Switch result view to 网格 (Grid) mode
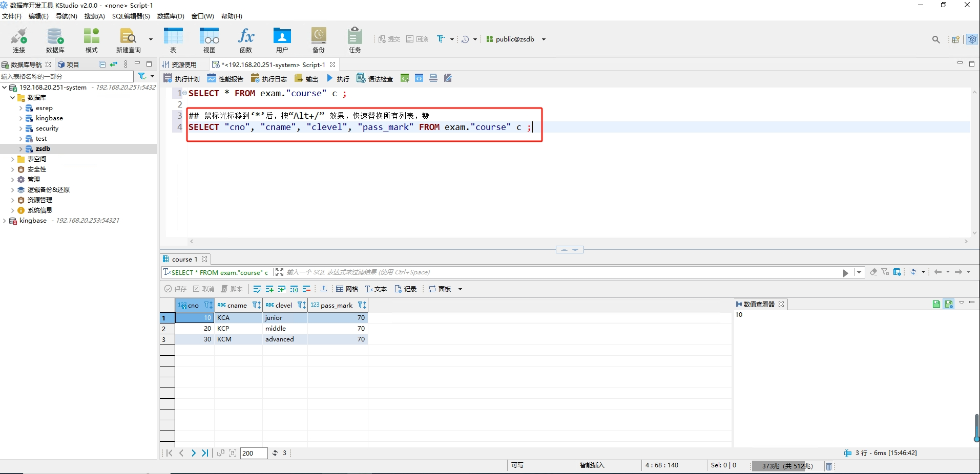This screenshot has height=474, width=980. 347,289
